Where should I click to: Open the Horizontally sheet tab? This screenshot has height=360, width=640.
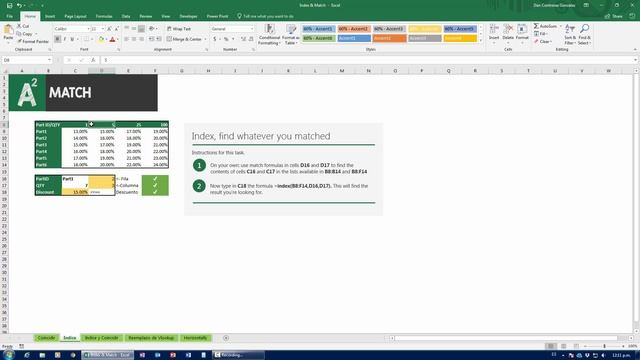click(x=195, y=338)
